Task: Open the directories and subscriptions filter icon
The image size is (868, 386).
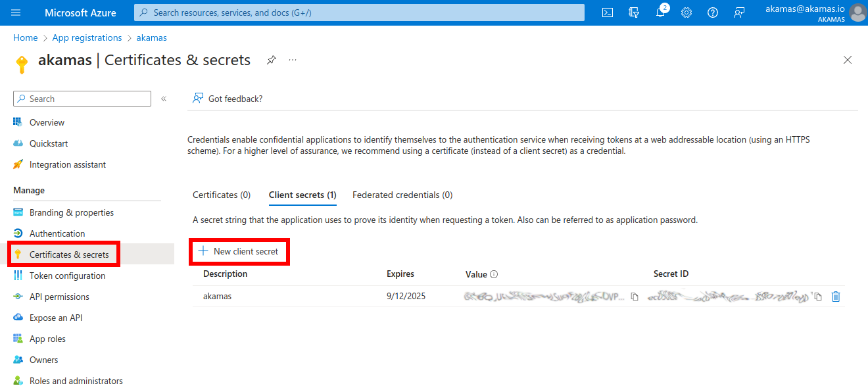Action: [634, 12]
